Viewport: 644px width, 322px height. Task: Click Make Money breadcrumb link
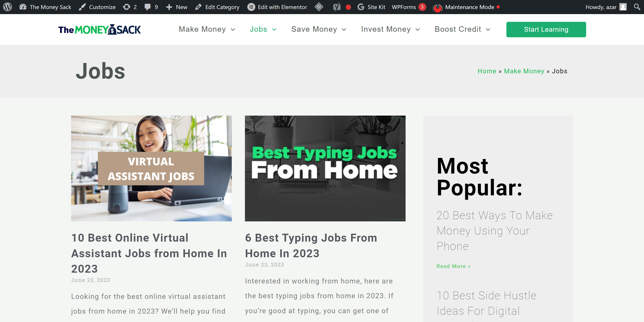tap(524, 71)
